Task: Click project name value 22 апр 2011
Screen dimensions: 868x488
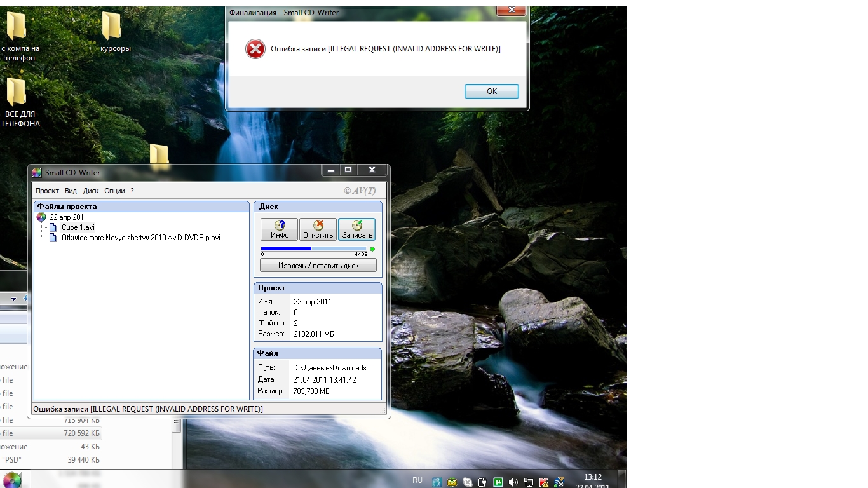Action: coord(313,302)
